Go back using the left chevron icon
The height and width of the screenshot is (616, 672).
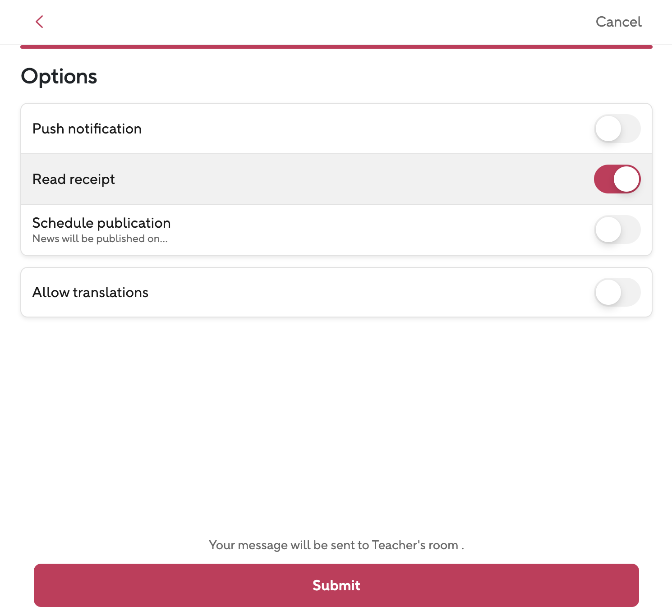39,22
